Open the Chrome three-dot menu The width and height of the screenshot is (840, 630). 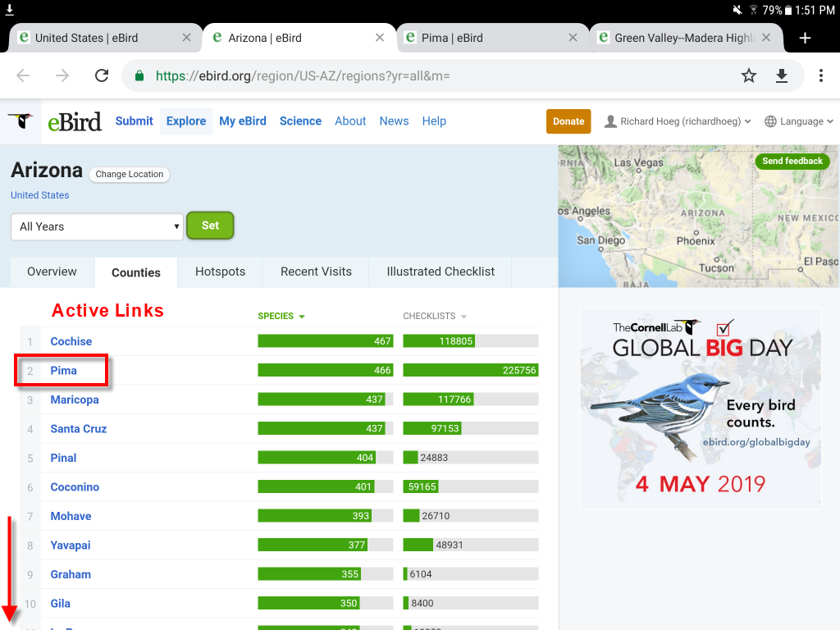[820, 75]
